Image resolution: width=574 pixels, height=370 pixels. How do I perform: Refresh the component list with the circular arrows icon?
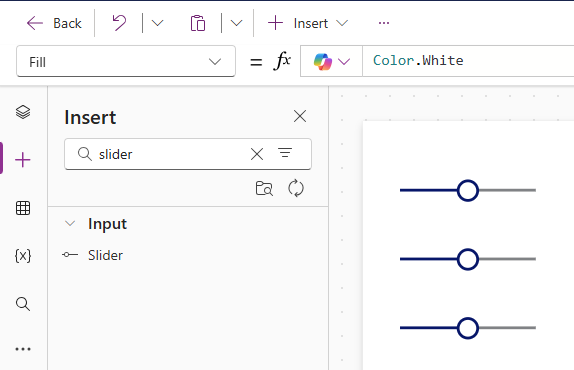(x=296, y=188)
